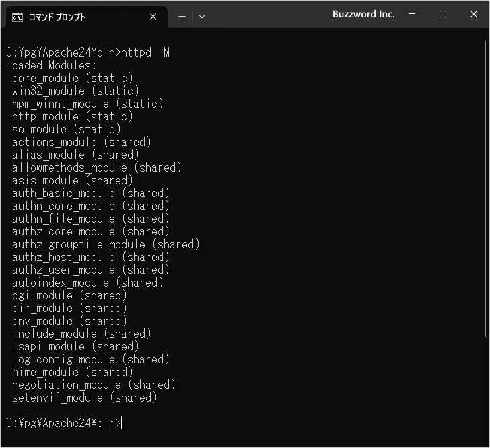Viewport: 490px width, 448px height.
Task: Select the コマンド プロンプト tab title
Action: 57,17
